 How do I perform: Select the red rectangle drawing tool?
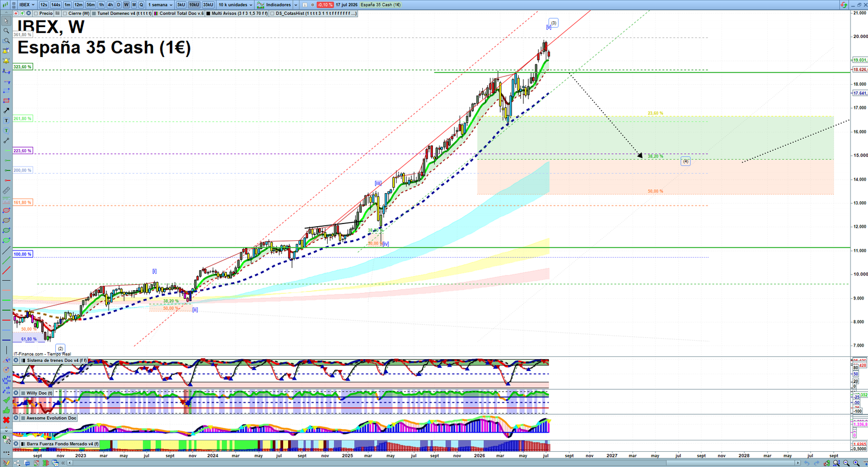pyautogui.click(x=6, y=101)
